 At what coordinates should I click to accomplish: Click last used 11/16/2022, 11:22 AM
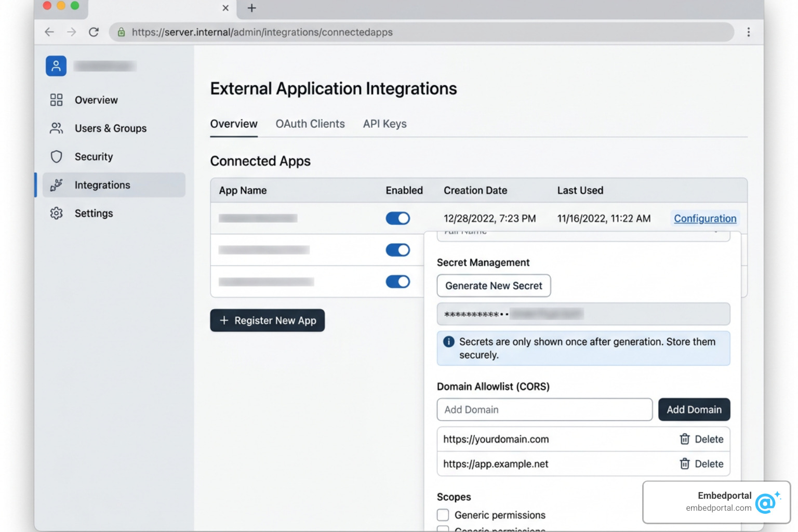(x=604, y=219)
